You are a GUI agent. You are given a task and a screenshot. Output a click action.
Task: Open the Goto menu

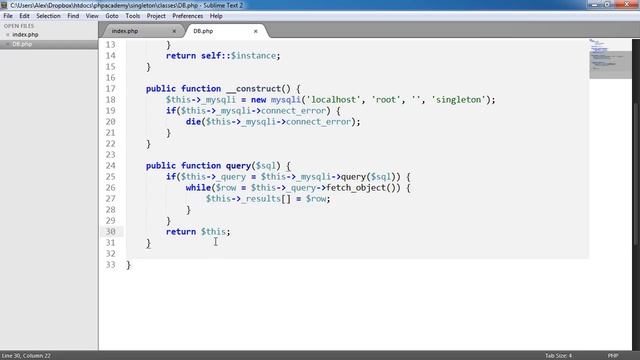click(111, 16)
